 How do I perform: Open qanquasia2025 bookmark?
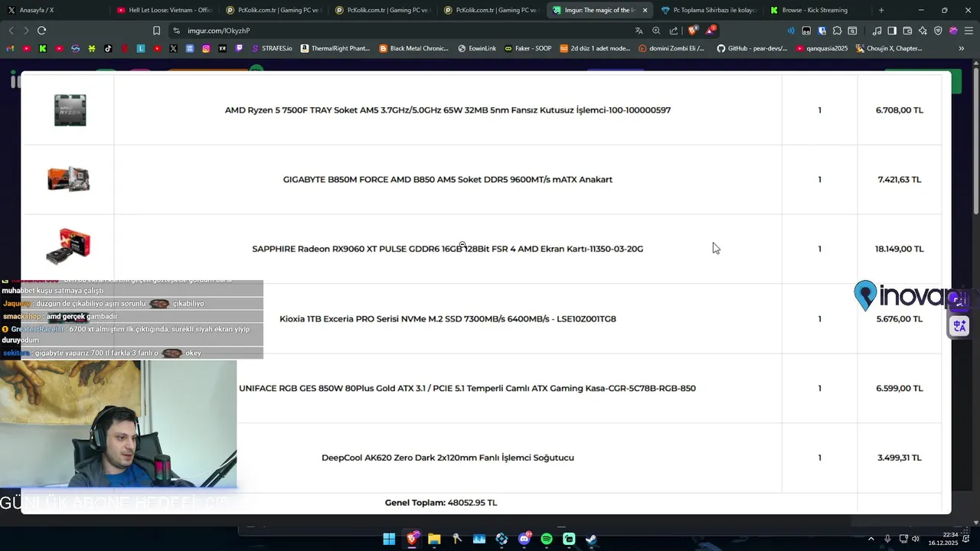click(x=822, y=48)
